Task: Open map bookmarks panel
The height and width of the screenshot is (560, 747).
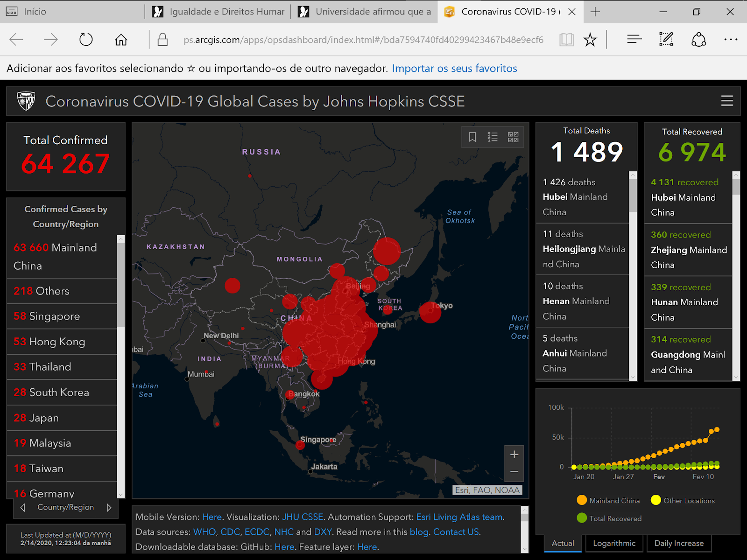Action: coord(472,137)
